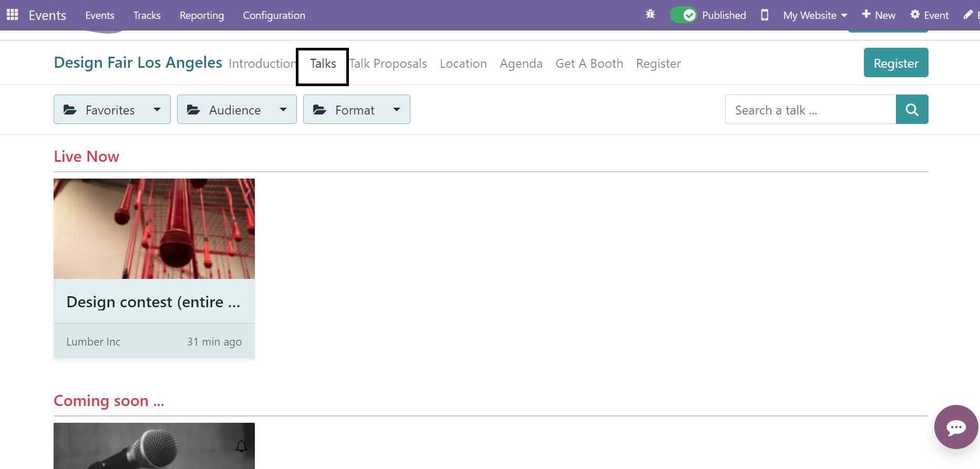Open the Location tab

pos(463,64)
